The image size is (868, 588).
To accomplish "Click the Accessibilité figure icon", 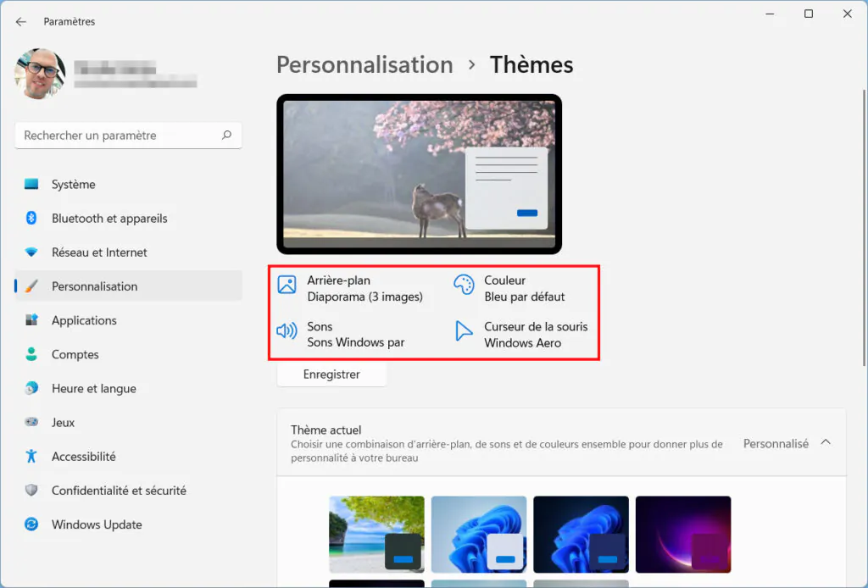I will tap(31, 456).
